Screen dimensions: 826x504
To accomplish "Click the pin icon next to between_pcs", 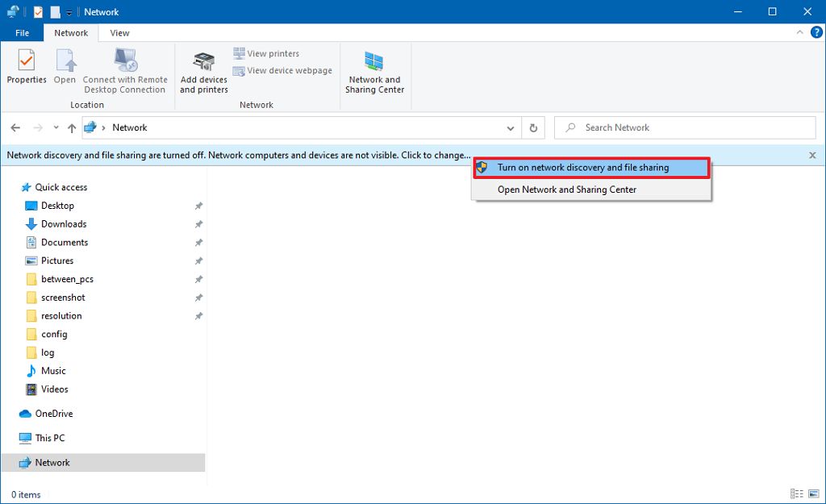I will pyautogui.click(x=198, y=280).
